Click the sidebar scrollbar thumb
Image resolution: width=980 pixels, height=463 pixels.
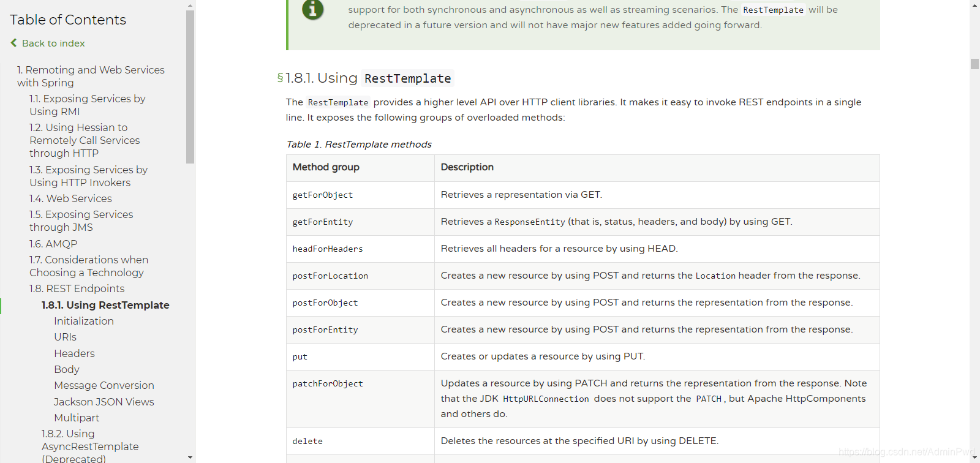190,87
